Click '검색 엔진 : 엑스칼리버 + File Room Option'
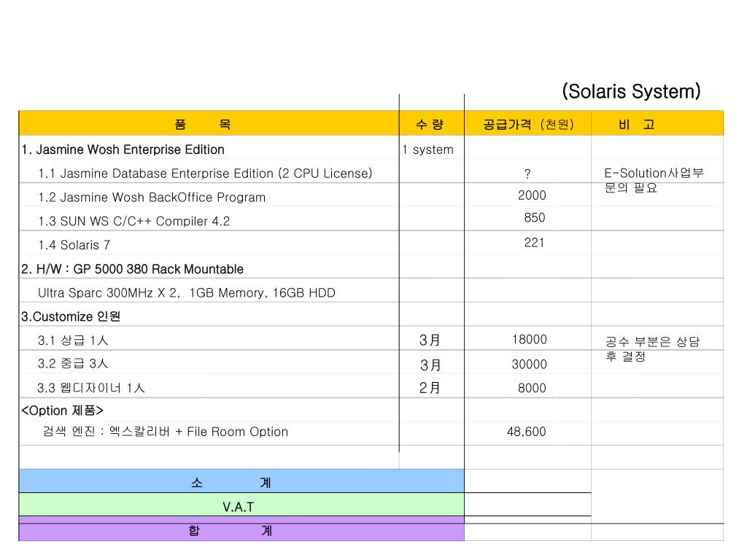 (166, 432)
